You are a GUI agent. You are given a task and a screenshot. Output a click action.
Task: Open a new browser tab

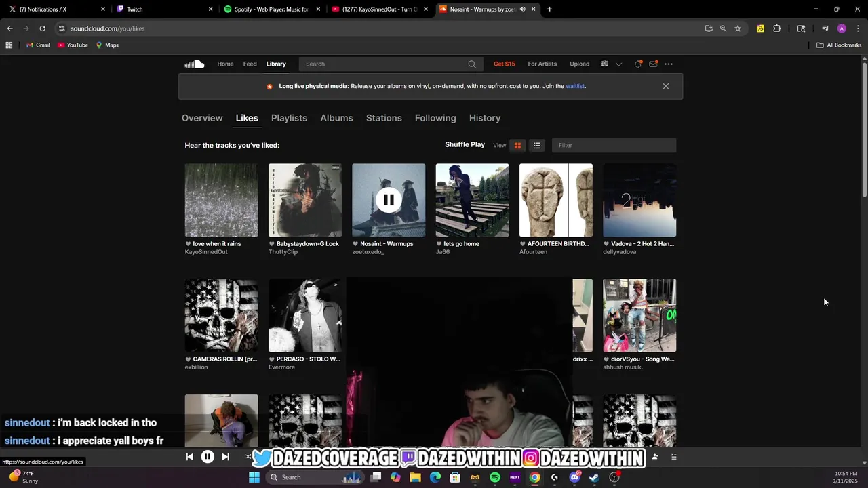tap(549, 9)
